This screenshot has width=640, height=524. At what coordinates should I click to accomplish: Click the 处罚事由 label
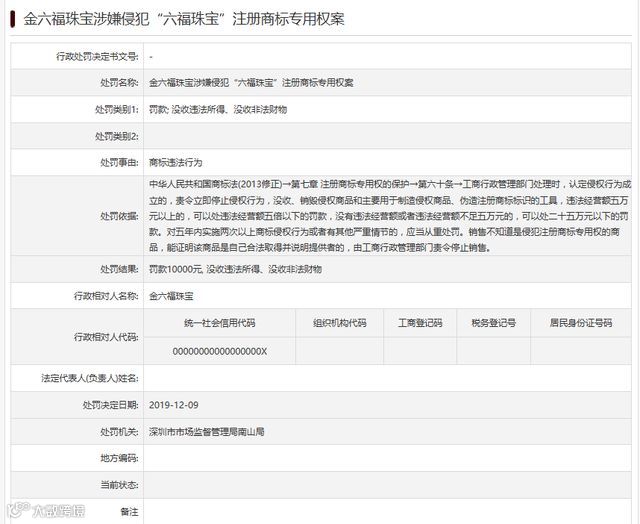point(119,162)
